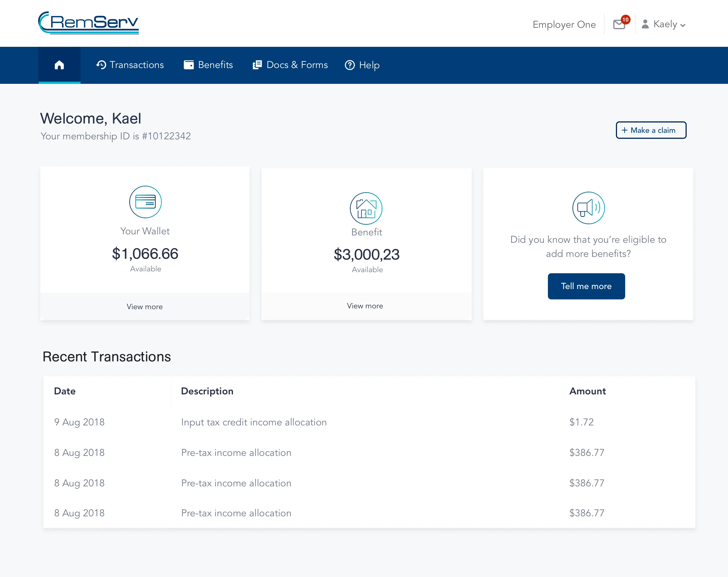The width and height of the screenshot is (728, 577).
Task: Click the Help question mark icon
Action: (x=350, y=65)
